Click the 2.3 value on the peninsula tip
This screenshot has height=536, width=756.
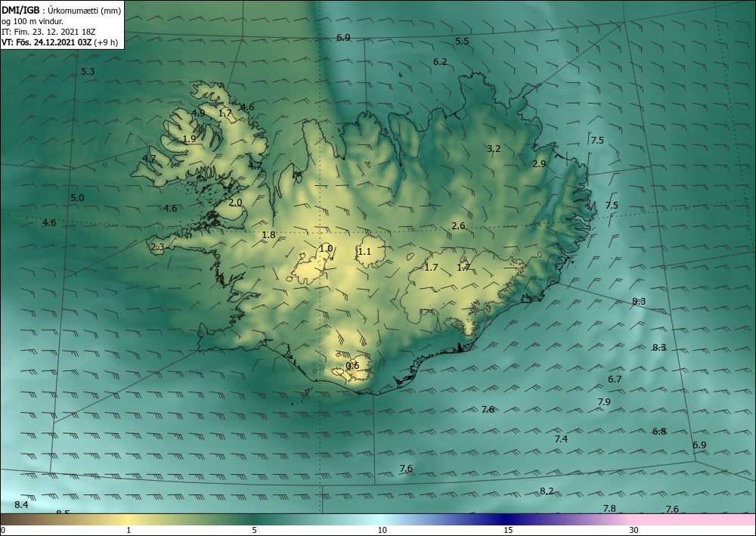tap(157, 247)
